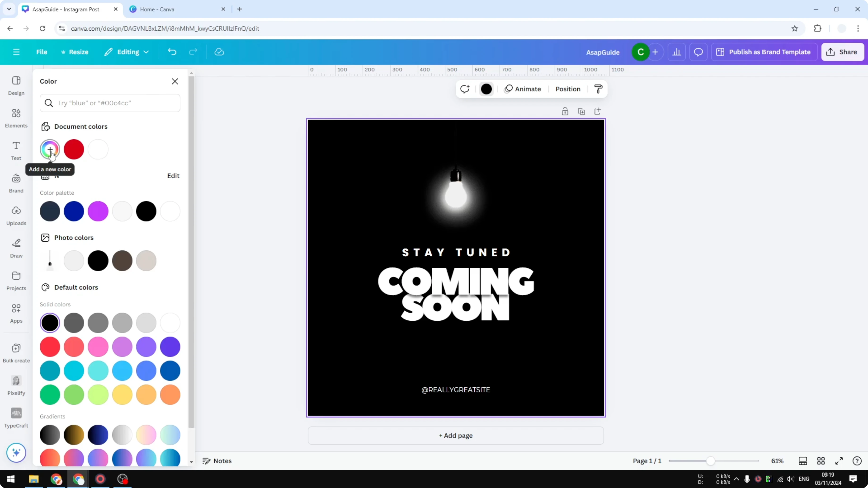The height and width of the screenshot is (488, 868).
Task: Select the Text tool in the sidebar
Action: click(x=16, y=150)
